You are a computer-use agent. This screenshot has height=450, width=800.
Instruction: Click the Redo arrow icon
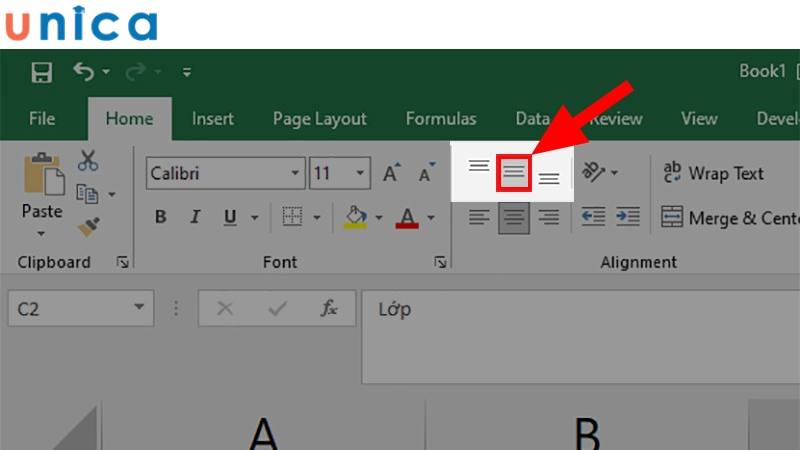pyautogui.click(x=136, y=72)
